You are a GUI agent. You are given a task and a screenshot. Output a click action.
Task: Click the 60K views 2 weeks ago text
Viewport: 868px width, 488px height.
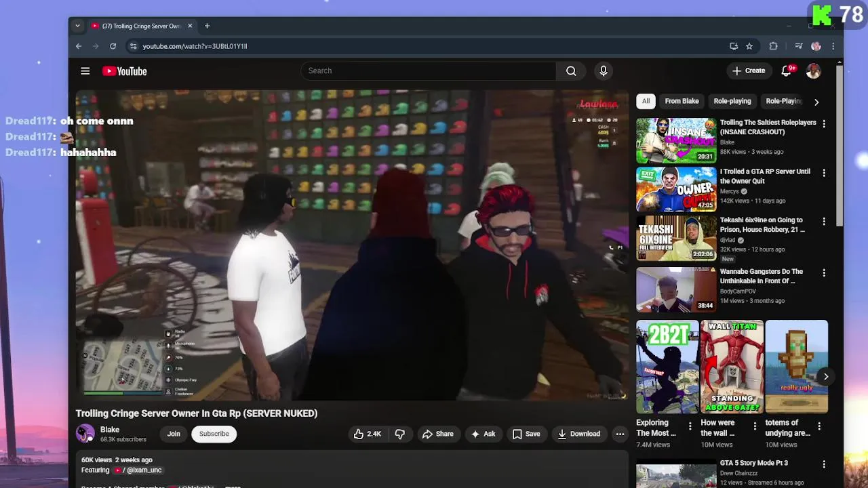pos(117,460)
